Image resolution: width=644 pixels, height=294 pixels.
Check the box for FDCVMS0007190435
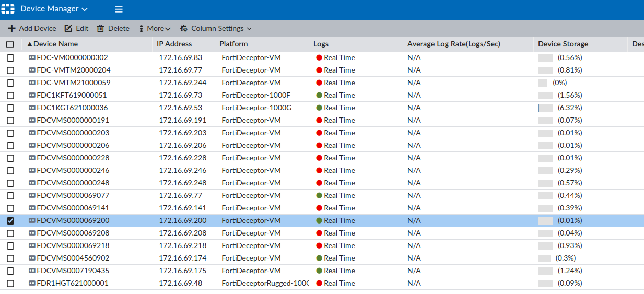pyautogui.click(x=10, y=271)
